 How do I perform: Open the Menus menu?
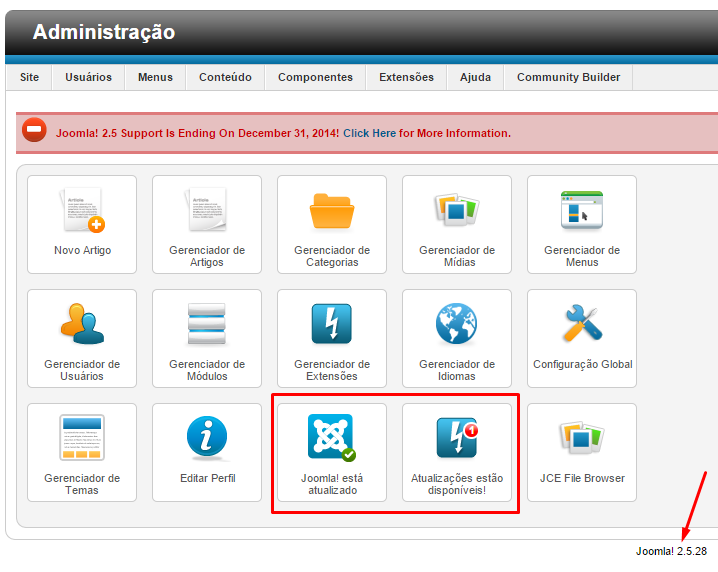(155, 77)
